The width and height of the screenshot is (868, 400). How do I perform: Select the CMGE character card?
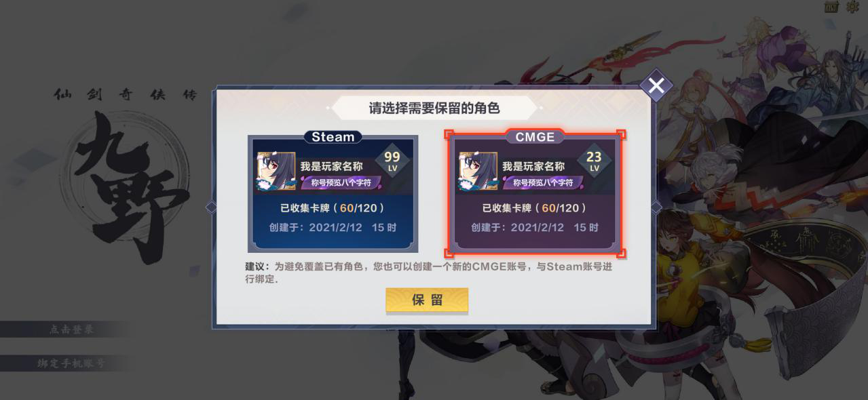tap(535, 193)
